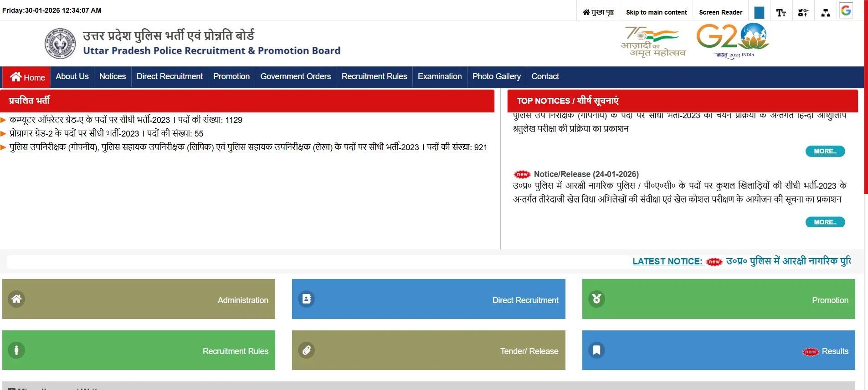Open the green Promotion tile
Screen dimensions: 868x390
[x=719, y=299]
